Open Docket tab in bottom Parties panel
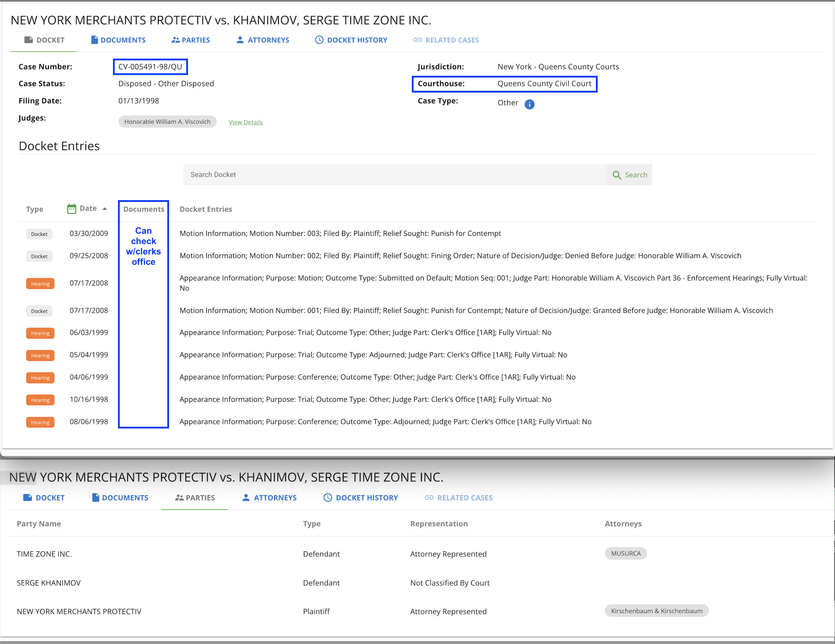This screenshot has width=835, height=644. click(x=44, y=497)
